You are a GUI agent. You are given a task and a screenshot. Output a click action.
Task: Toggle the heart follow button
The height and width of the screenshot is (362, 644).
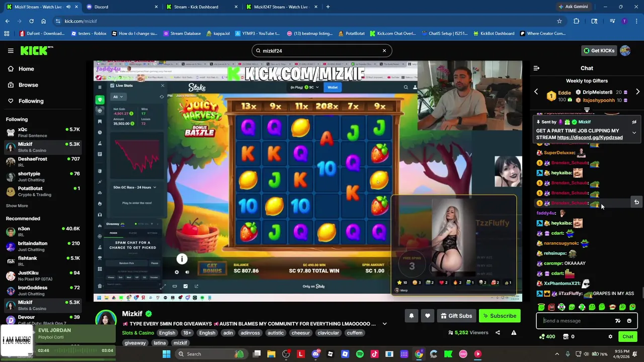coord(428,316)
